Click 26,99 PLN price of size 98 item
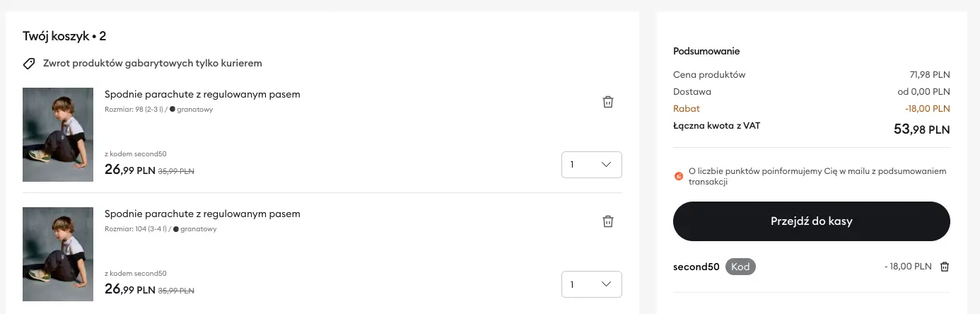The image size is (980, 314). [129, 170]
